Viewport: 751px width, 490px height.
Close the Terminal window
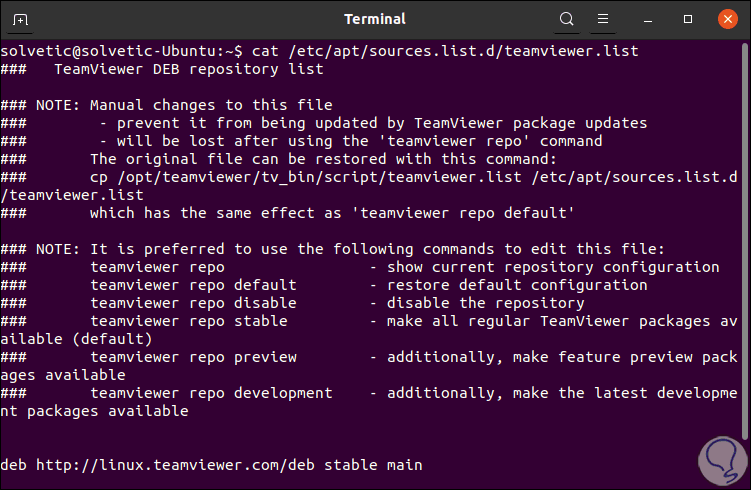pyautogui.click(x=726, y=19)
